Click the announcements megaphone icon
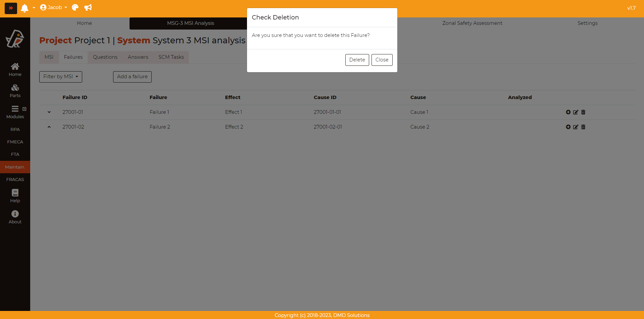 [x=88, y=7]
